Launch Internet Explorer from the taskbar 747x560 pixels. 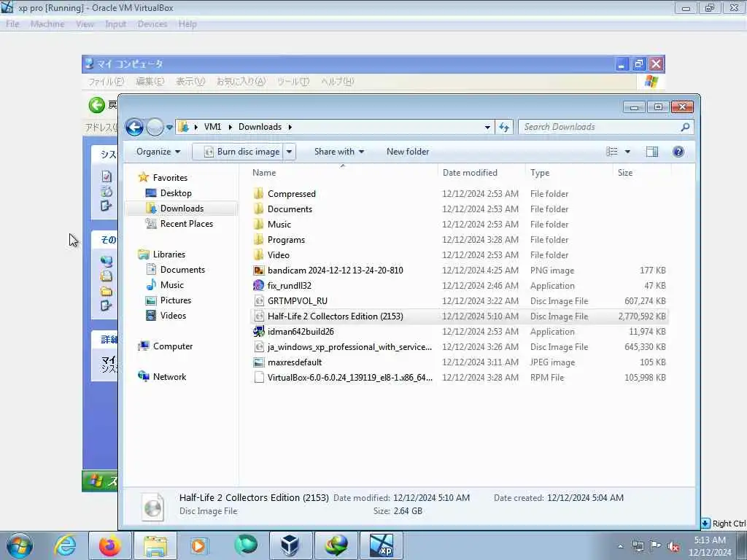tap(65, 545)
